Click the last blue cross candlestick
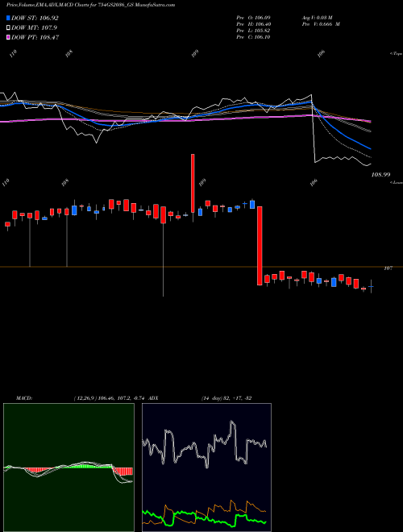The width and height of the screenshot is (403, 532). point(371,287)
